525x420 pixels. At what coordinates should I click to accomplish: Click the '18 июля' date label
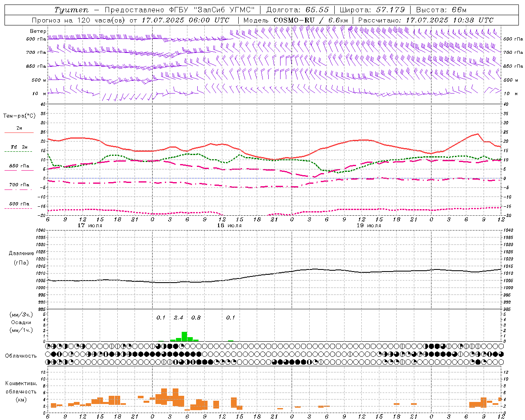point(229,226)
